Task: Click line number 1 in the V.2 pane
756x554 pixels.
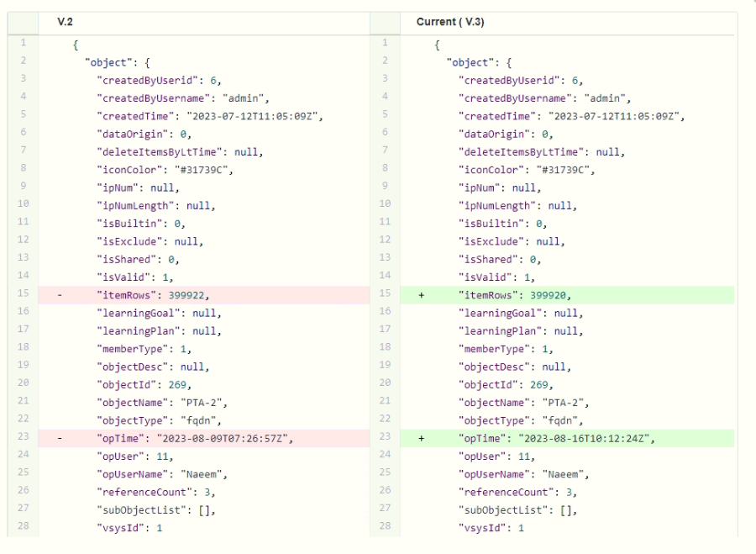Action: (x=22, y=44)
